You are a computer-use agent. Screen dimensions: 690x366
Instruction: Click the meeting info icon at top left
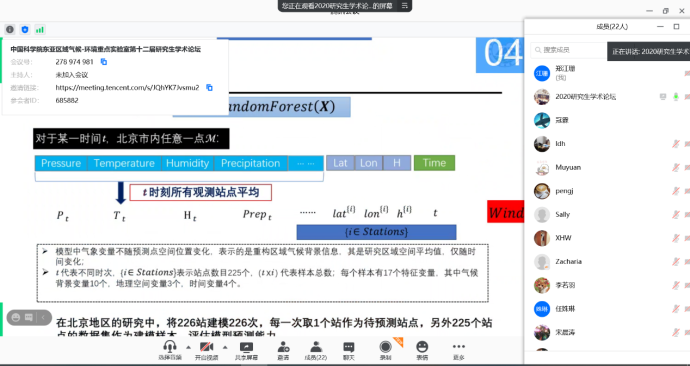(10, 29)
